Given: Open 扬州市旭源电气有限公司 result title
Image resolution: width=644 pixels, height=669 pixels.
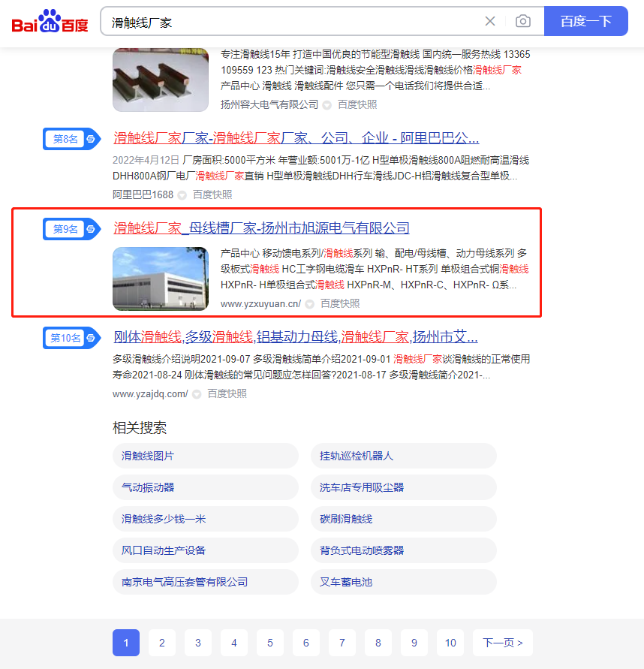Looking at the screenshot, I should tap(261, 228).
